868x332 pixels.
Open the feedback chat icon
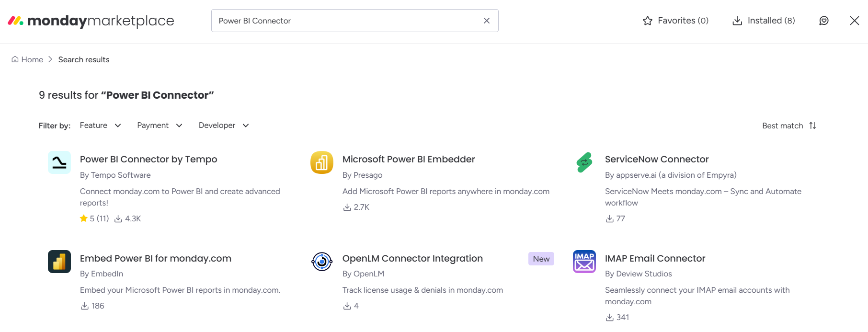[x=824, y=21]
